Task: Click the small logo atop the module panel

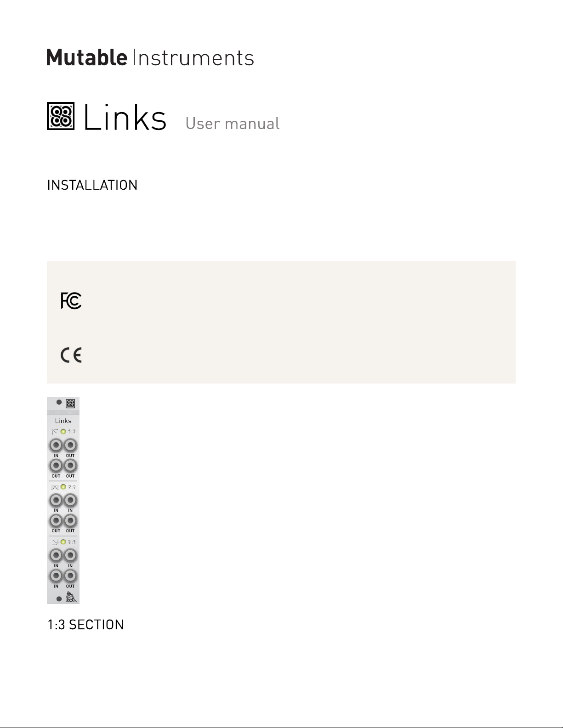Action: [x=70, y=404]
